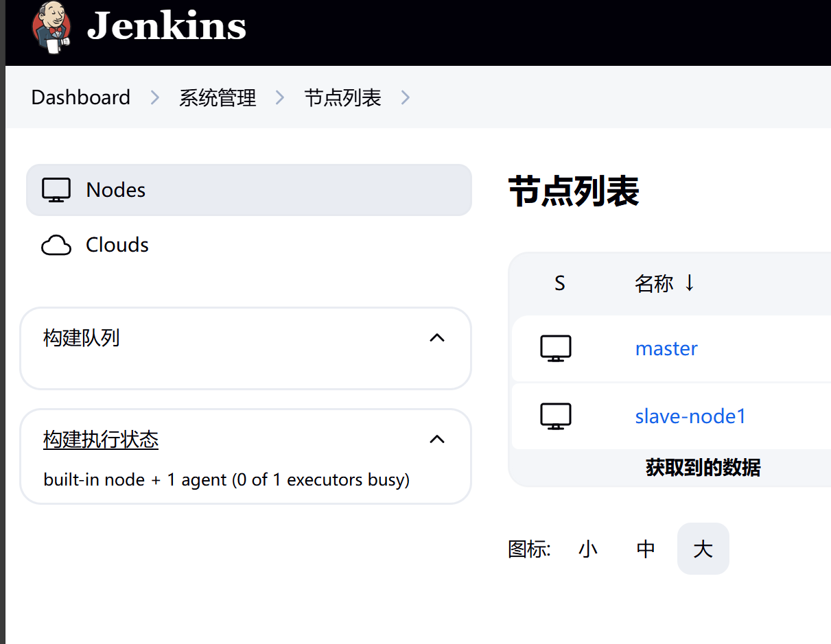Open the slave-node1 node link
Screen dimensions: 831x644
[x=690, y=416]
